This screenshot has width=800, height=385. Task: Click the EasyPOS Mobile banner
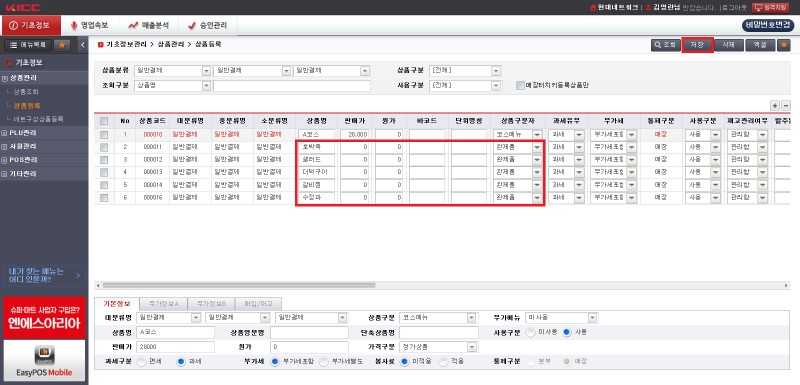point(44,360)
